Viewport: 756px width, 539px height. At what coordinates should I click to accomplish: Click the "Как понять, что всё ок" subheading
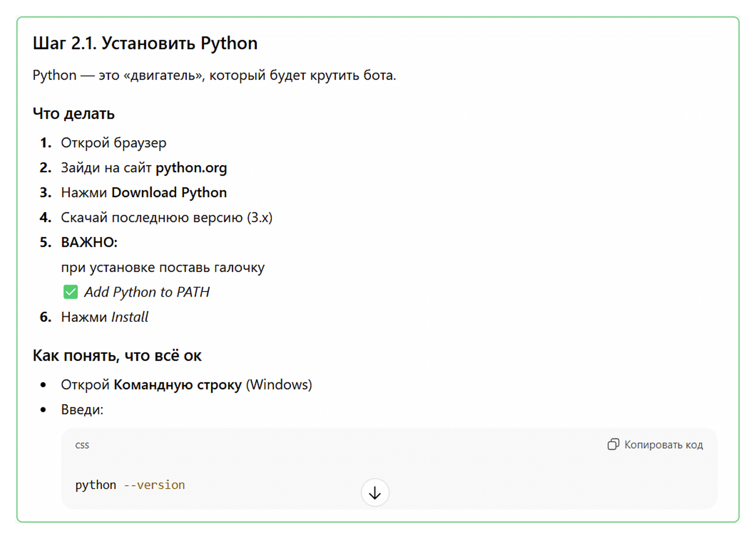point(117,356)
